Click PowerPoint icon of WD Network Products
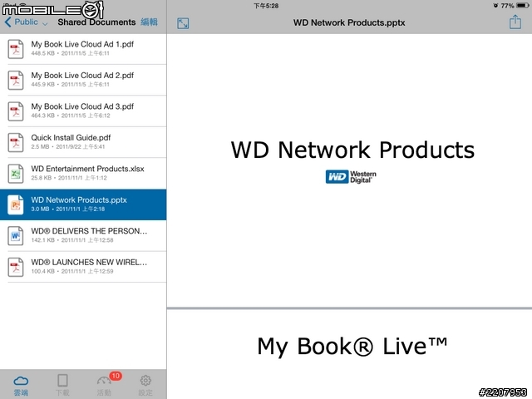The height and width of the screenshot is (399, 532). [x=16, y=205]
